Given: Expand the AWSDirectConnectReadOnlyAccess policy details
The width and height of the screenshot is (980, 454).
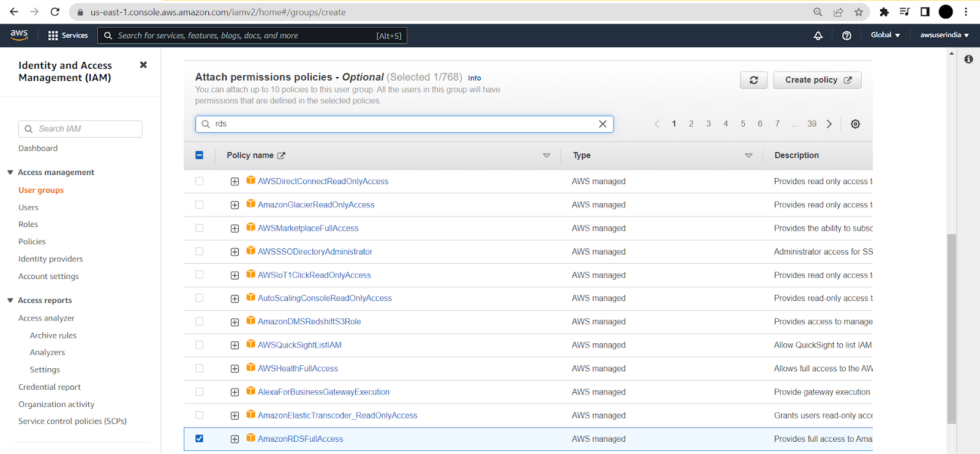Looking at the screenshot, I should click(x=235, y=182).
